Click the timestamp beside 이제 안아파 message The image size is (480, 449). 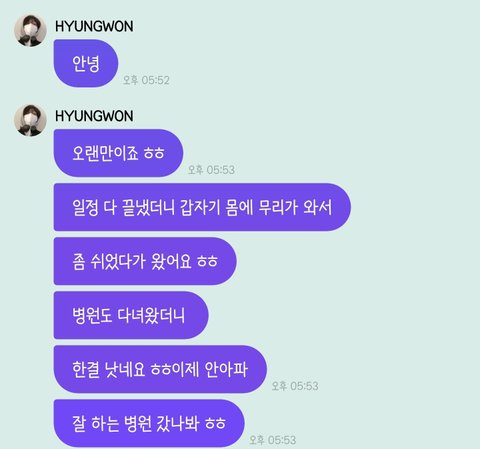click(x=295, y=386)
